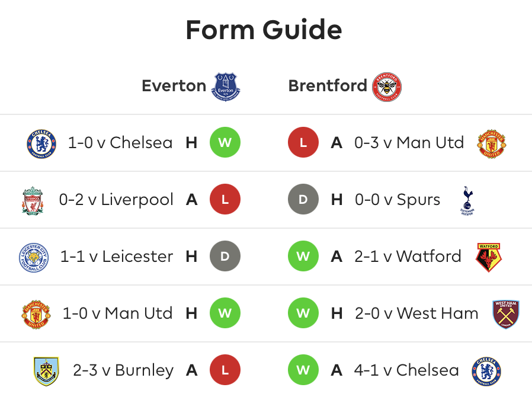Click red L badge for Brentford v Man Utd
Image resolution: width=532 pixels, height=397 pixels.
pos(303,142)
